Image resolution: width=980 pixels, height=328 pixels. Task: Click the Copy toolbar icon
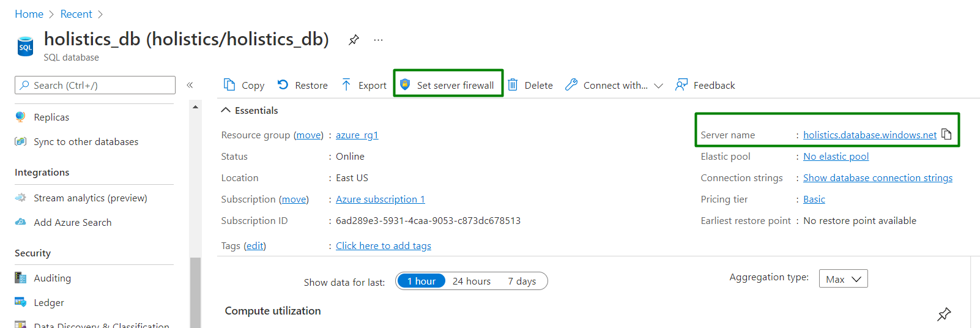point(229,84)
